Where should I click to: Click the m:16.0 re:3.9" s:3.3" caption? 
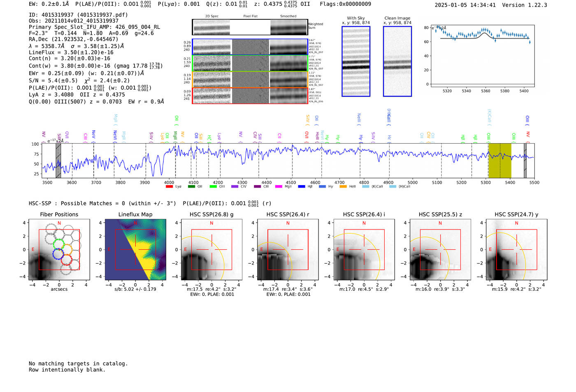[x=440, y=289]
